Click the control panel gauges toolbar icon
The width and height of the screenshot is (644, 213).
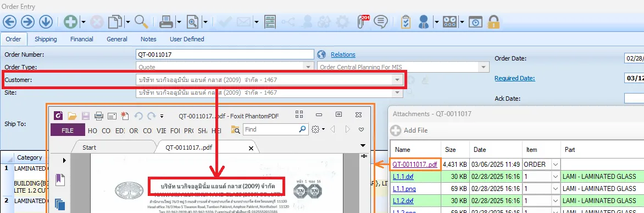click(449, 21)
